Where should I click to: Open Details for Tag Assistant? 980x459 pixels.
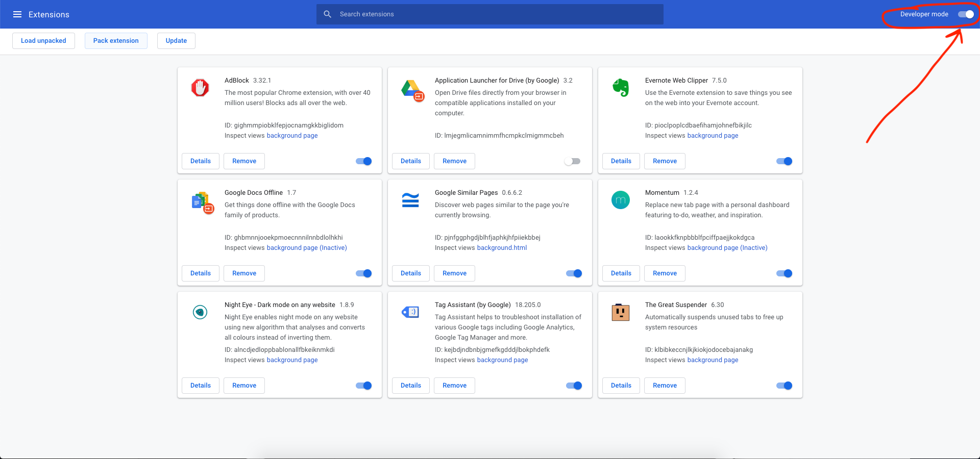(x=411, y=386)
